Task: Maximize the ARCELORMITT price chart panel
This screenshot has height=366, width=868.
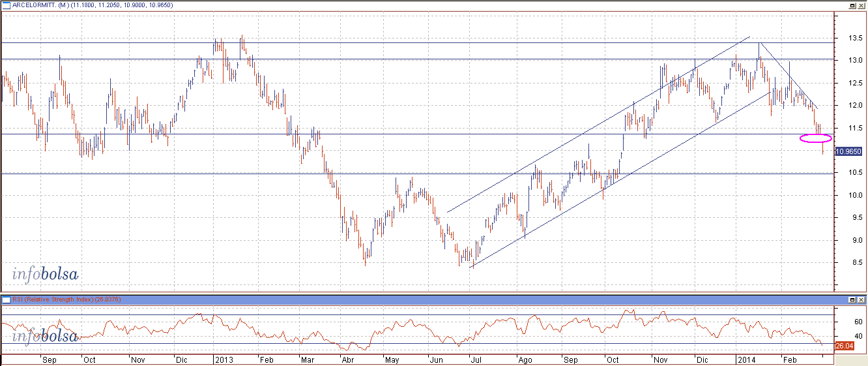Action: coord(852,5)
